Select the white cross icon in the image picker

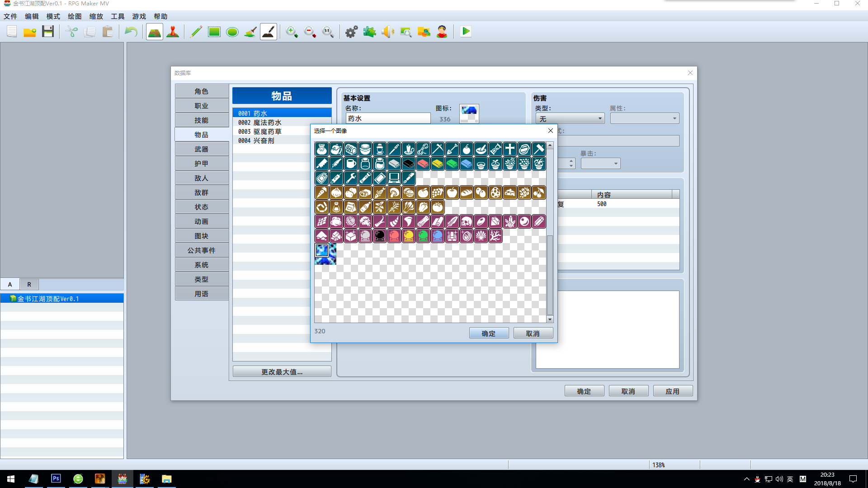510,149
